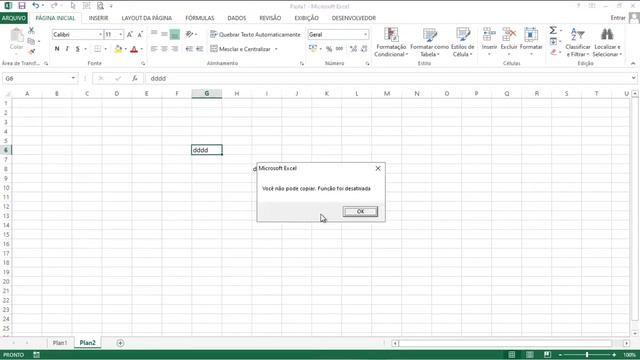Toggle top vertical alignment
The width and height of the screenshot is (640, 360).
(154, 34)
